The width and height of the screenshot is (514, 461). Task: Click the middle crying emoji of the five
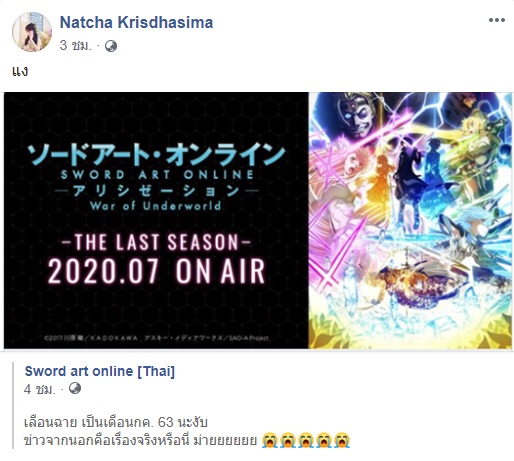click(306, 440)
